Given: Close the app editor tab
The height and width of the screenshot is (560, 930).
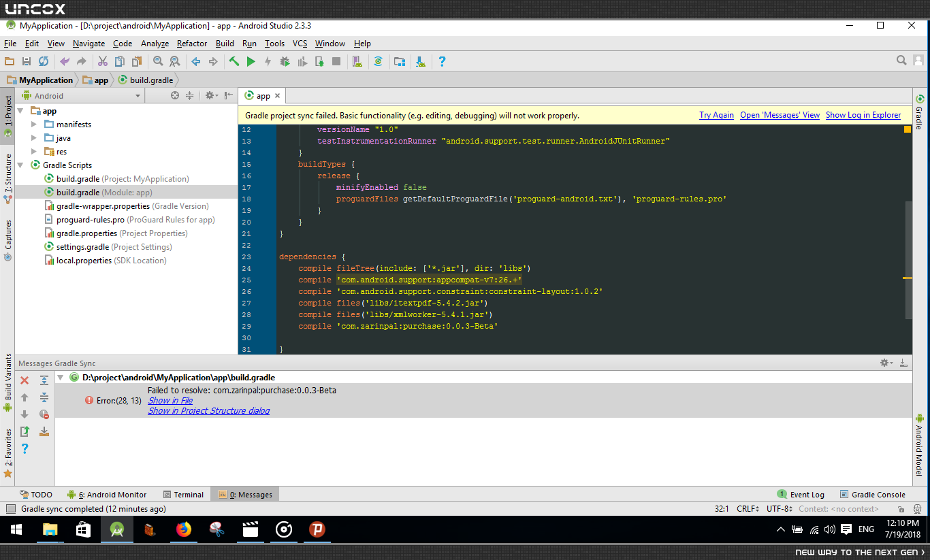Looking at the screenshot, I should click(x=277, y=96).
